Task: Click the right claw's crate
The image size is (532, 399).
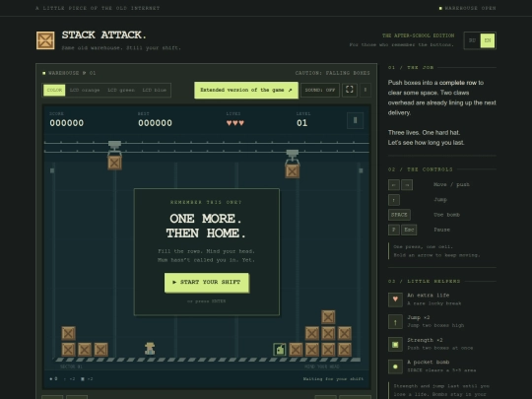Action: (293, 171)
